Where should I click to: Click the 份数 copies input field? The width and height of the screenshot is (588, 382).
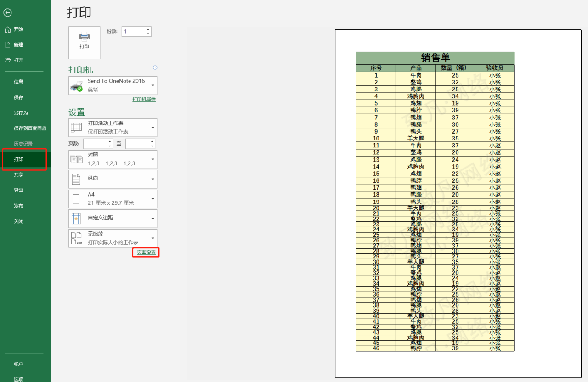134,32
